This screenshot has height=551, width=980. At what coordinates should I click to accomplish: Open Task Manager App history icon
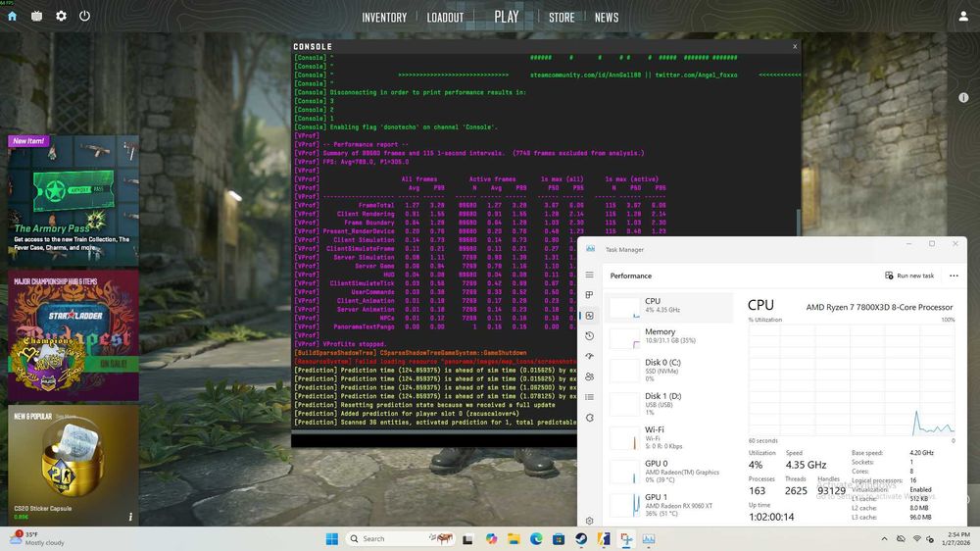click(x=589, y=336)
